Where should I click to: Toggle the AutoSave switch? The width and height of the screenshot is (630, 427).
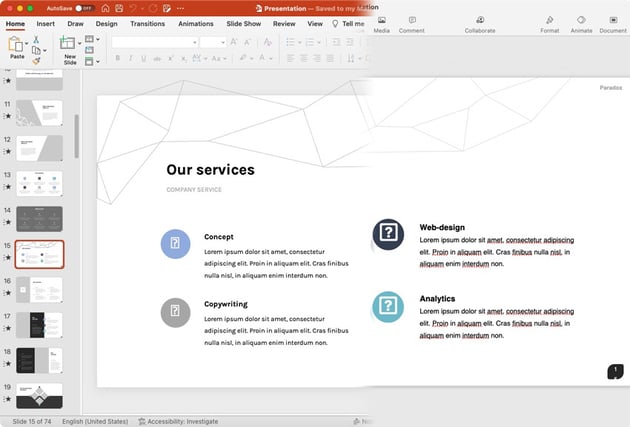[x=83, y=7]
